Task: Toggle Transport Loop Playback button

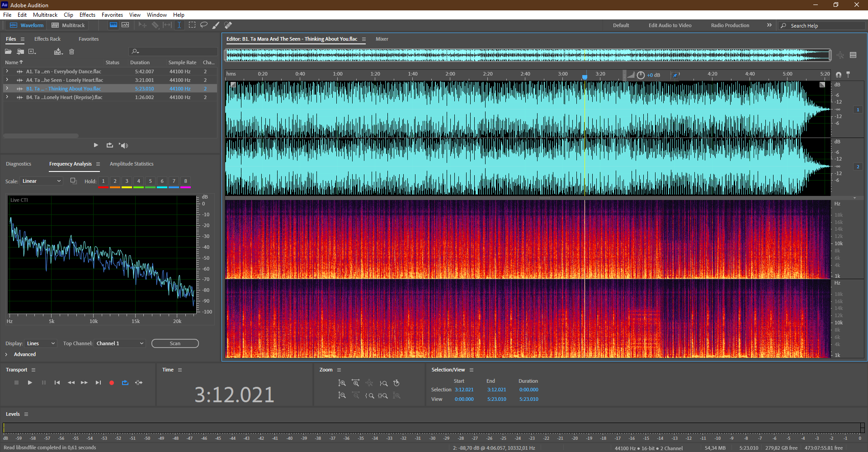Action: (125, 383)
